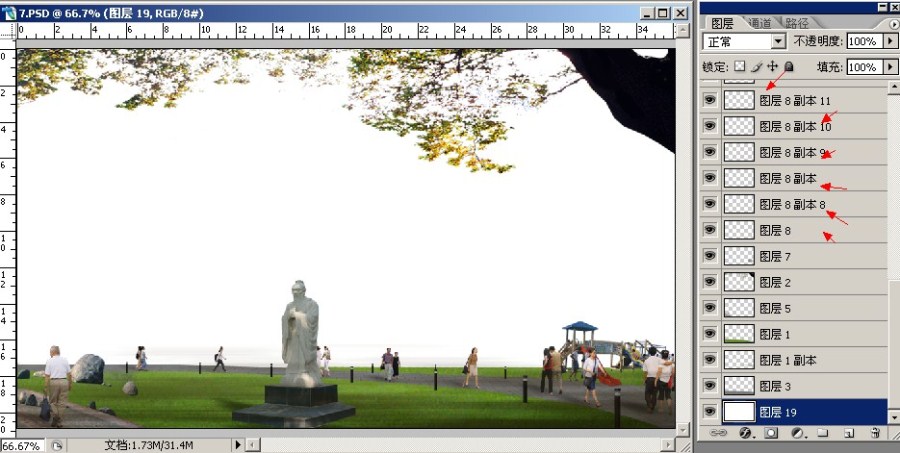Open Layers palette flyout menu
This screenshot has width=900, height=453.
point(894,24)
